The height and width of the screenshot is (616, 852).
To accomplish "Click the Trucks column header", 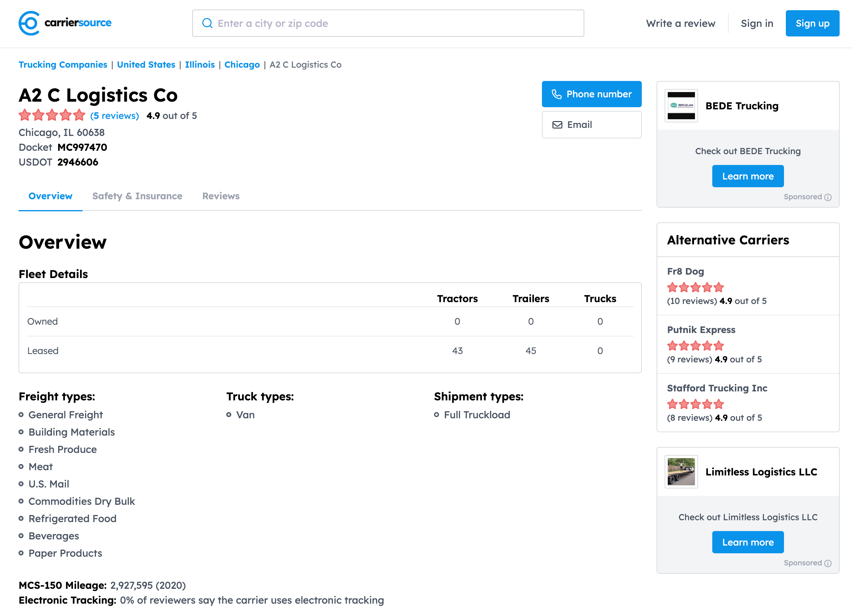I will [600, 299].
